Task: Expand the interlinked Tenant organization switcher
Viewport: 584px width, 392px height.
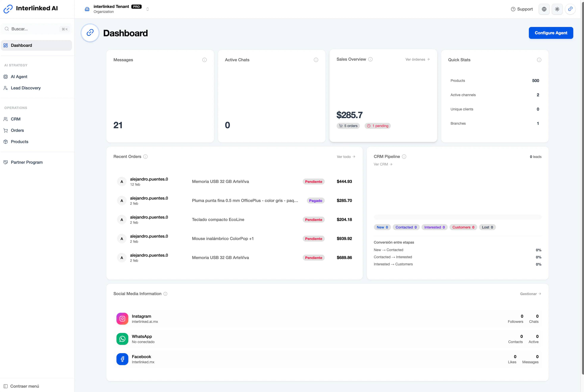Action: (x=148, y=9)
